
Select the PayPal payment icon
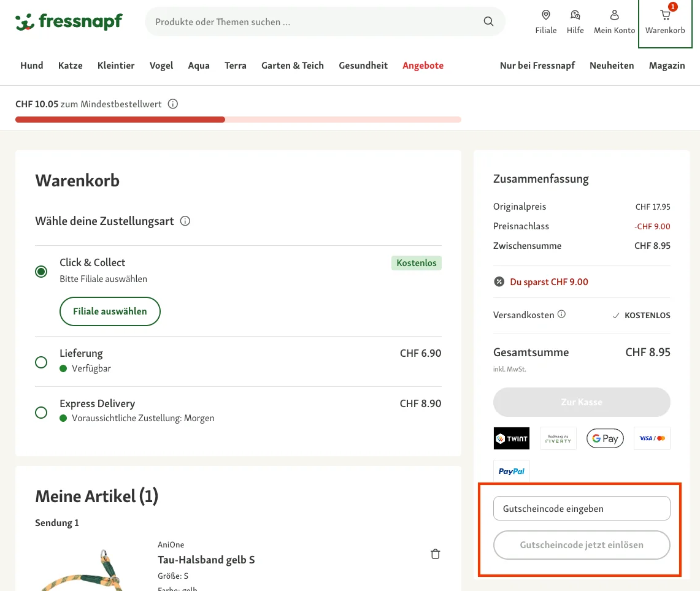pos(511,471)
